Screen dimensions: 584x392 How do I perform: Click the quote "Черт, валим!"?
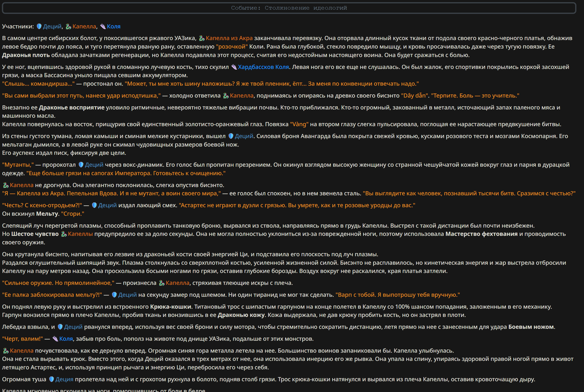(22, 339)
